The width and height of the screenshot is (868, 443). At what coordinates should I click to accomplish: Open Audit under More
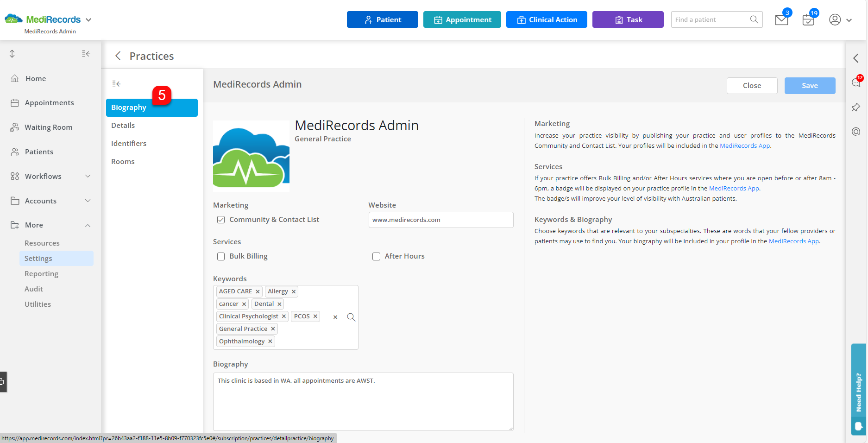(x=34, y=289)
